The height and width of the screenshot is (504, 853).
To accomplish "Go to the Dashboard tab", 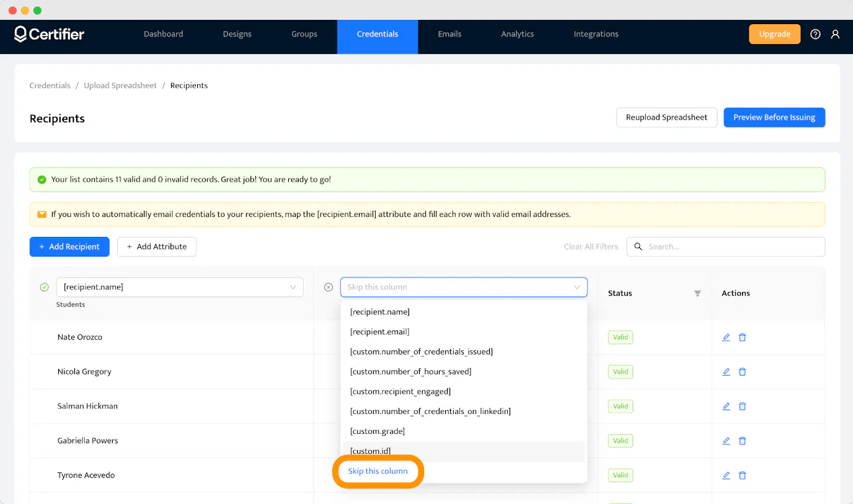I will pos(164,34).
